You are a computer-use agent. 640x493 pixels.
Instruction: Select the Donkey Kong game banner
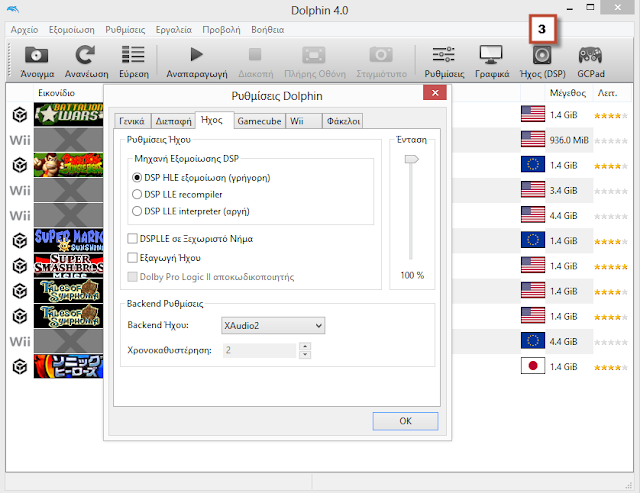(68, 165)
